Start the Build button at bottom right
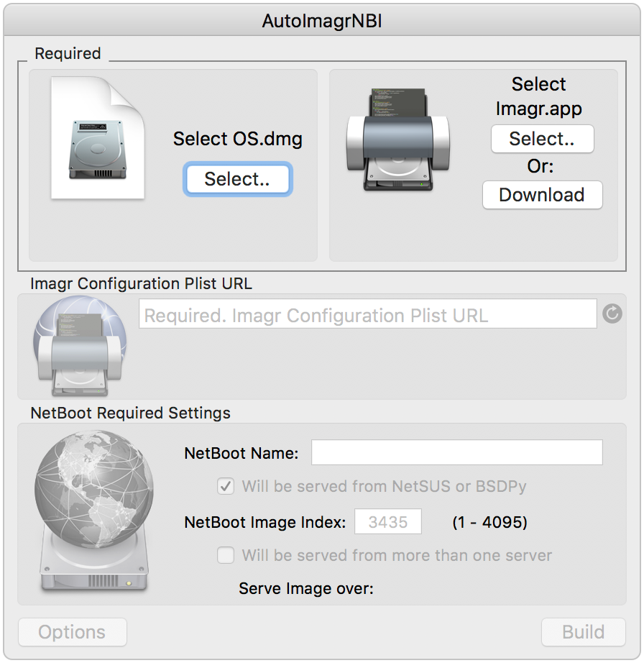 (583, 632)
